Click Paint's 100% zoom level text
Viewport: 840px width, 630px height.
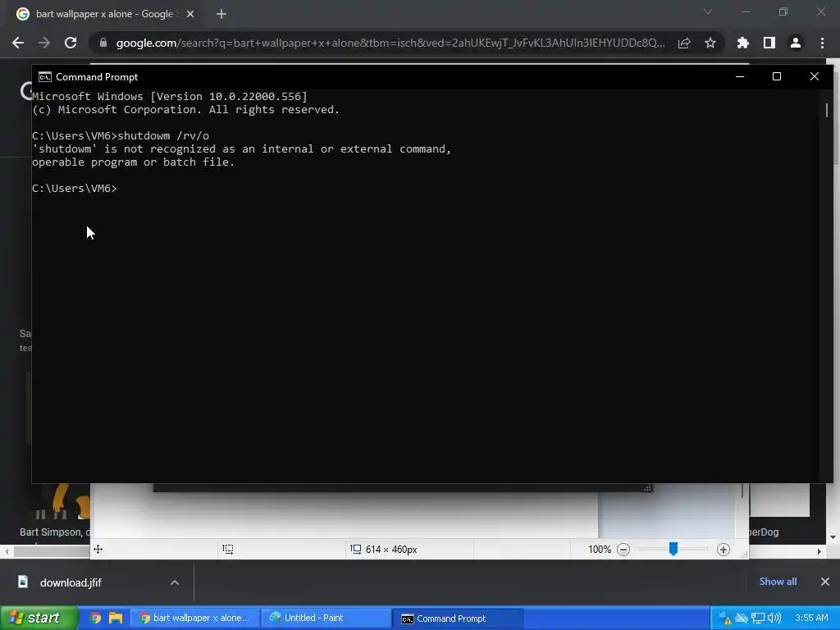[x=600, y=550]
